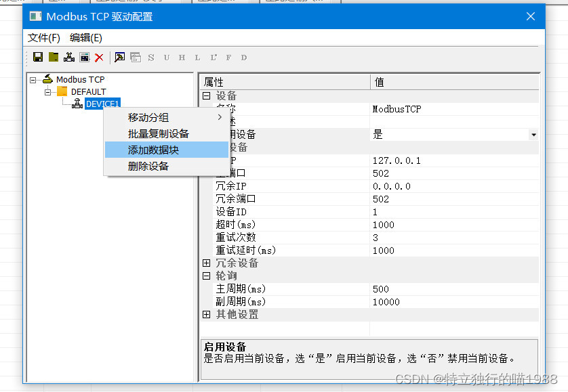
Task: Expand the 其他设置 property group
Action: [207, 314]
